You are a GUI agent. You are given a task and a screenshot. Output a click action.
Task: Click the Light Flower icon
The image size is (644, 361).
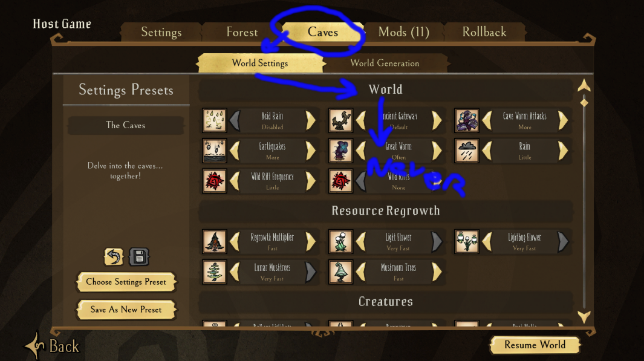340,241
